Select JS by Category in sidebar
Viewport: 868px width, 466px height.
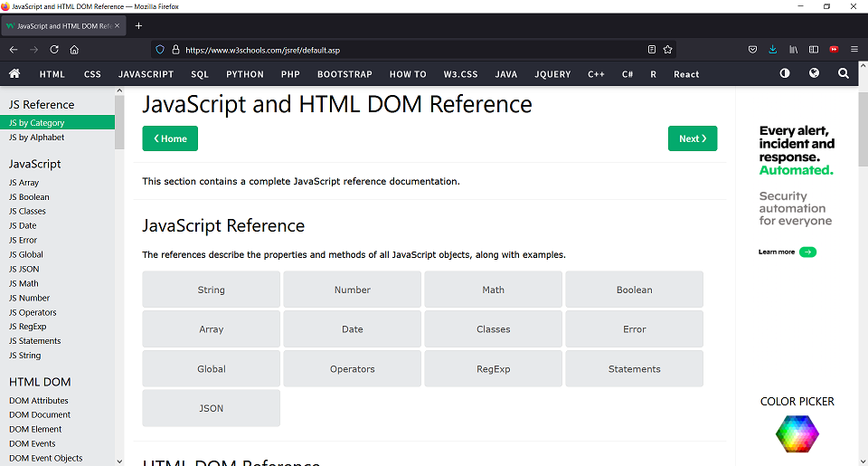point(58,122)
